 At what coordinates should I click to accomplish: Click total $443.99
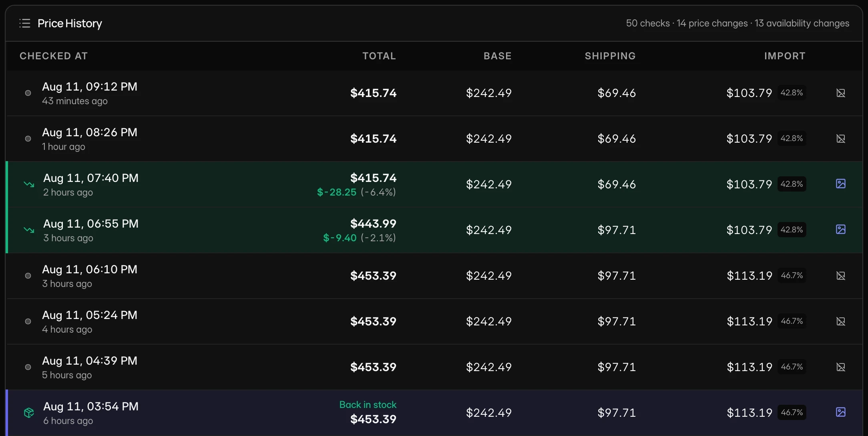[373, 224]
